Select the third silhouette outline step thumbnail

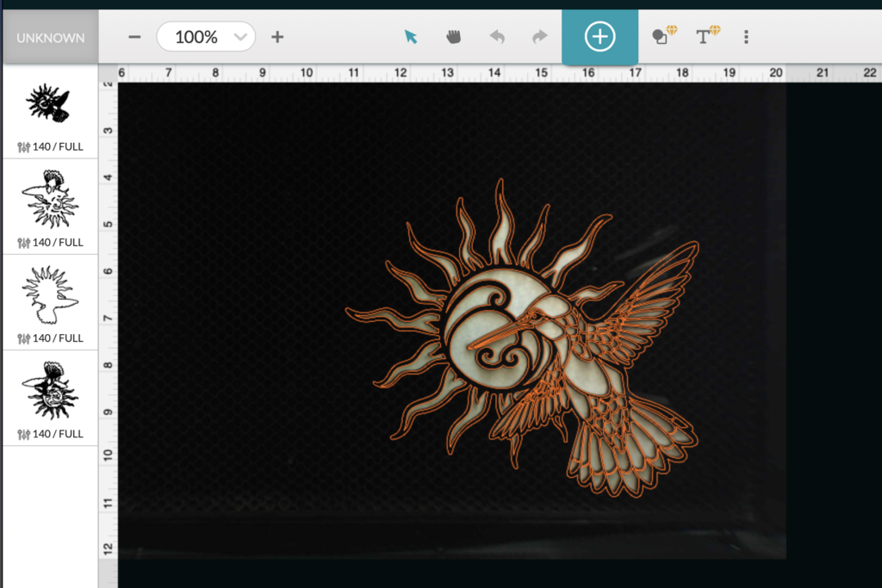pyautogui.click(x=49, y=294)
